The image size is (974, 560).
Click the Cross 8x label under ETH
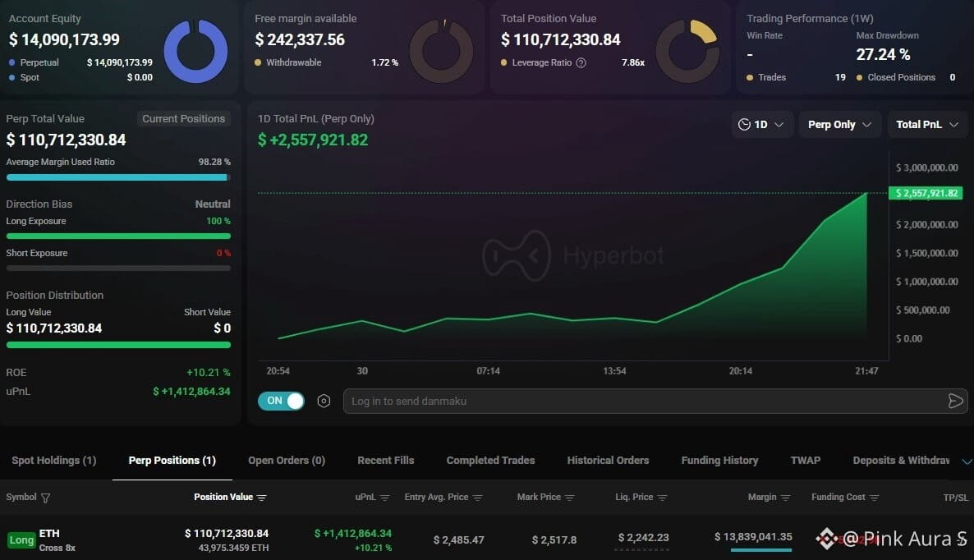pyautogui.click(x=57, y=548)
